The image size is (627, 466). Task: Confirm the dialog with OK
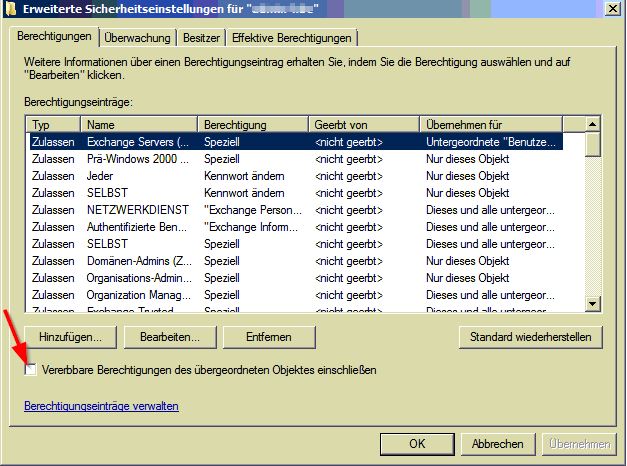click(x=418, y=444)
